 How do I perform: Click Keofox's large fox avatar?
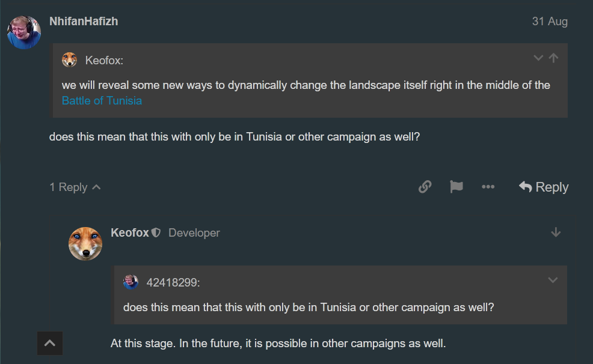tap(85, 243)
